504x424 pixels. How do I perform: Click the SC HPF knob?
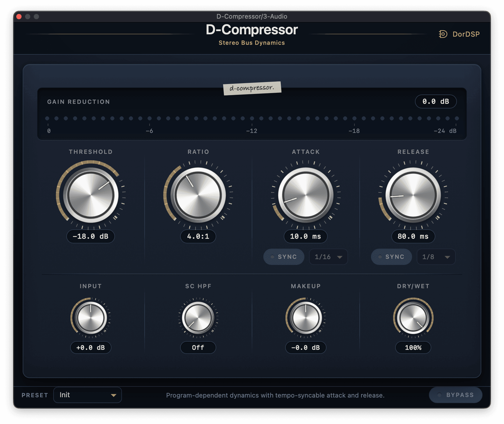coord(198,318)
